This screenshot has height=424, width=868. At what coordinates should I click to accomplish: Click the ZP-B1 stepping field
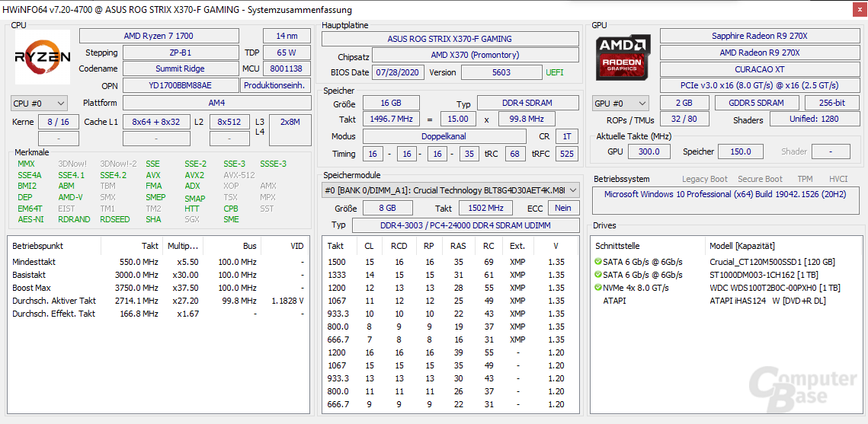(x=181, y=53)
